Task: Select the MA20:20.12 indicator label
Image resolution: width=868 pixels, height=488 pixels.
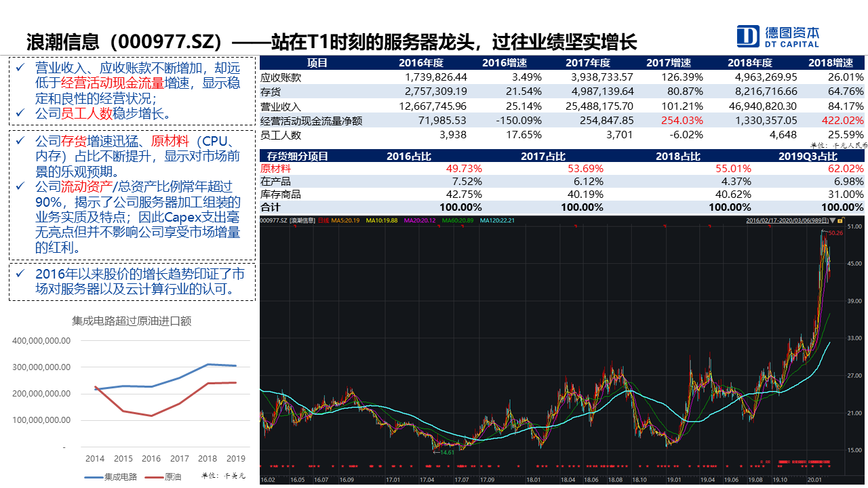Action: (420, 220)
